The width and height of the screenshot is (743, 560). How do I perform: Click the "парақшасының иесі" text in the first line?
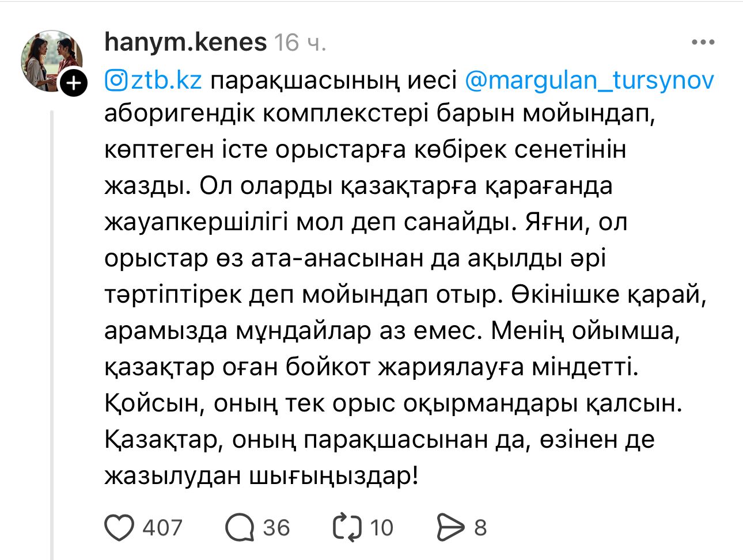pos(333,80)
